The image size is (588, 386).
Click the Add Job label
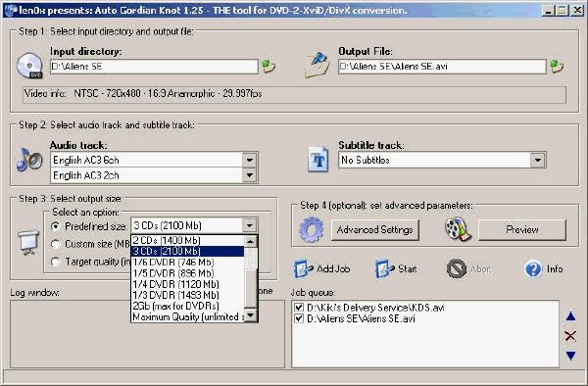tap(333, 269)
